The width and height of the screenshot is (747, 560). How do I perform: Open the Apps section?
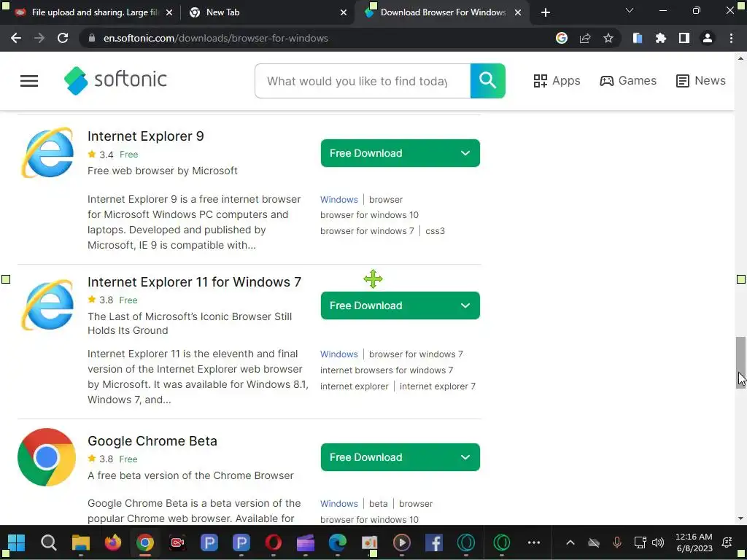557,80
